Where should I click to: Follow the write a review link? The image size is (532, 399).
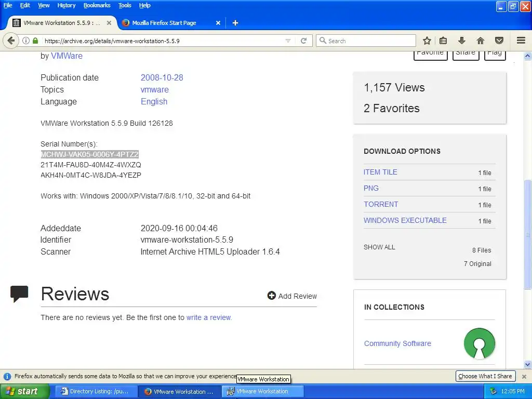[x=209, y=317]
